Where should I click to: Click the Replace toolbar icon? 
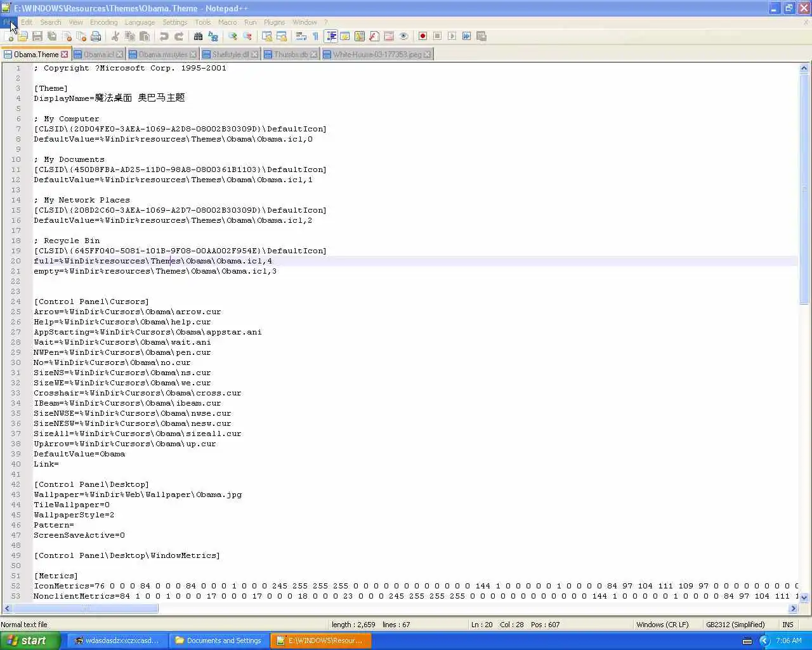pos(213,36)
